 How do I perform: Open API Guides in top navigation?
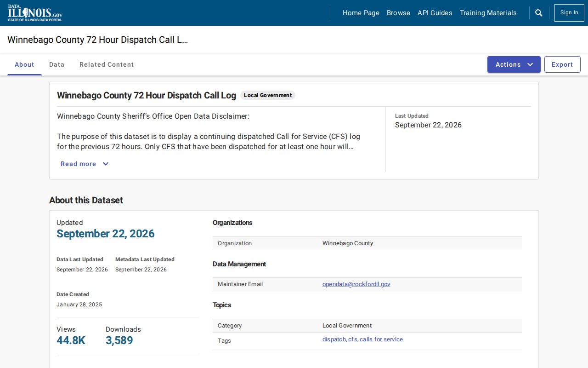(x=435, y=13)
